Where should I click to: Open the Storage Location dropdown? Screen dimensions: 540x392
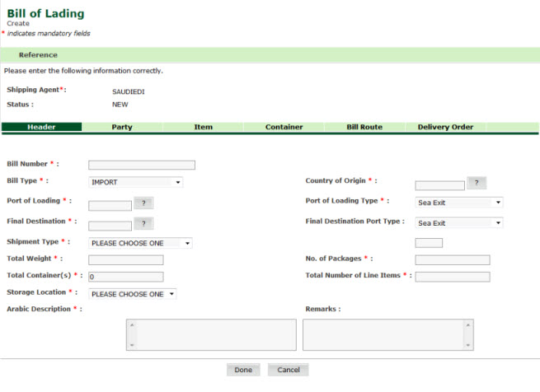[x=132, y=294]
